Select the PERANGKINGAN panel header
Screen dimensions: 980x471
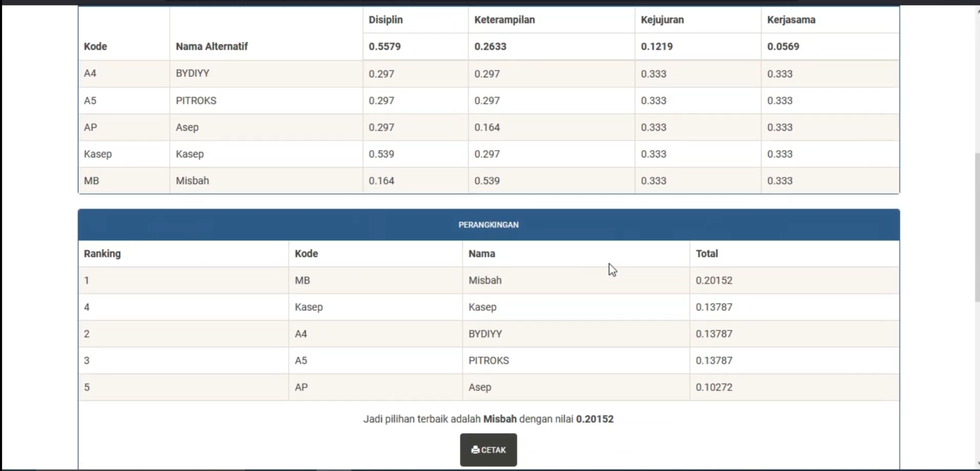488,225
